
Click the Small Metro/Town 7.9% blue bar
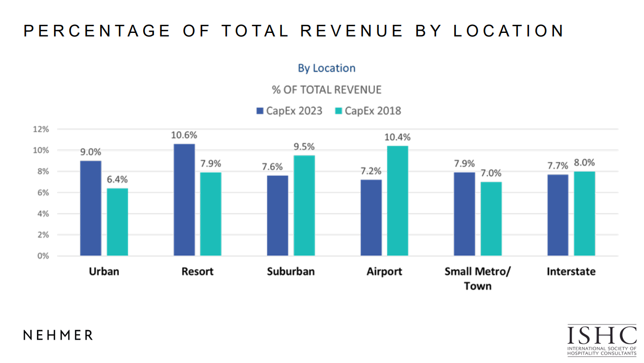coord(464,214)
